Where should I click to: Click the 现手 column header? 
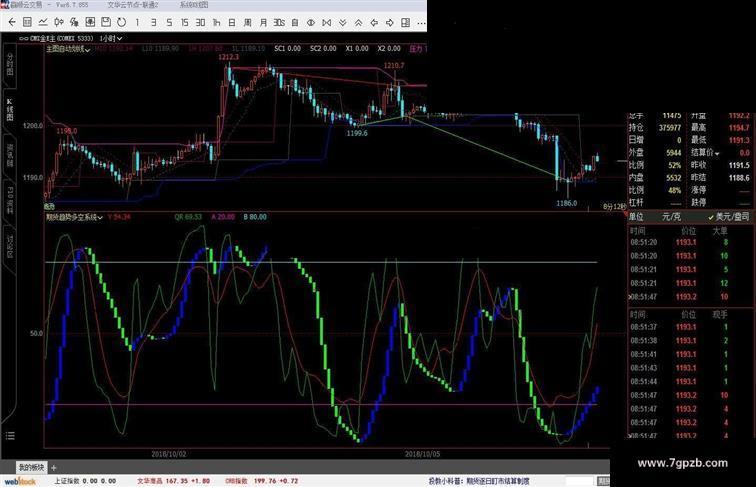click(720, 314)
